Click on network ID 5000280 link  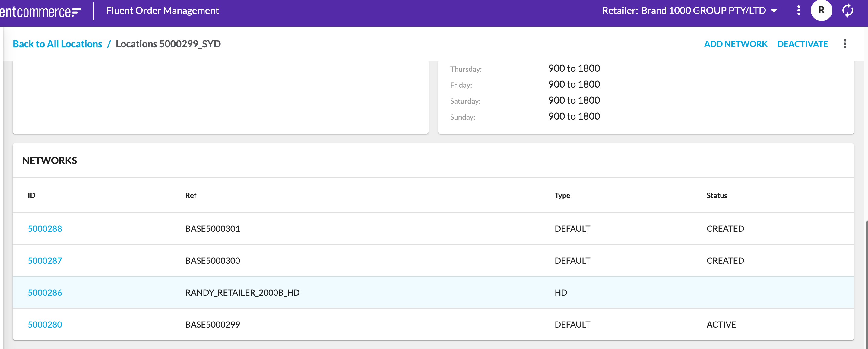[44, 324]
